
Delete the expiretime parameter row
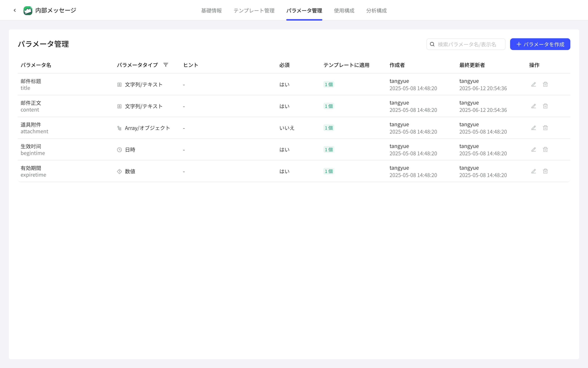pos(546,171)
